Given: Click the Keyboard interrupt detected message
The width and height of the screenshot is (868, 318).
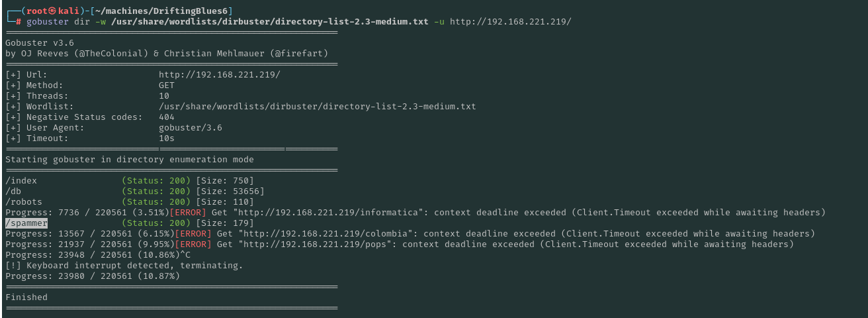Looking at the screenshot, I should [124, 266].
